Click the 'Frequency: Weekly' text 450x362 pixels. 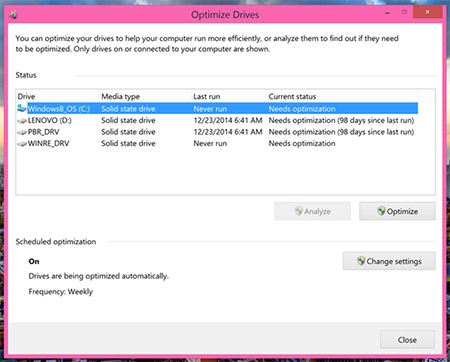61,292
